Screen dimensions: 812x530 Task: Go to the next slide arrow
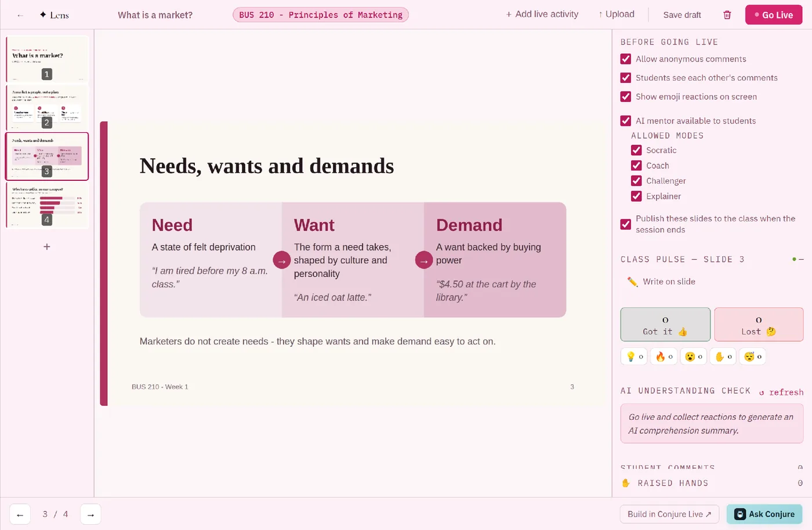tap(90, 514)
